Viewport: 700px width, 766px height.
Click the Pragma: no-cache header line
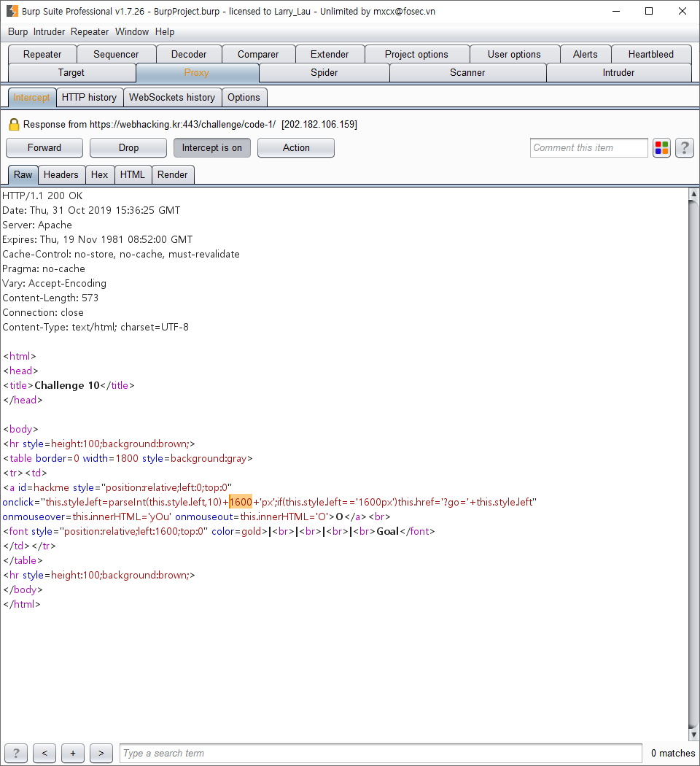(44, 268)
